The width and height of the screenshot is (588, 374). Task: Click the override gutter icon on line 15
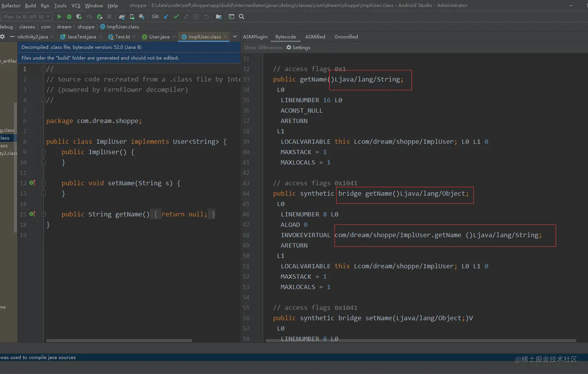coord(32,214)
